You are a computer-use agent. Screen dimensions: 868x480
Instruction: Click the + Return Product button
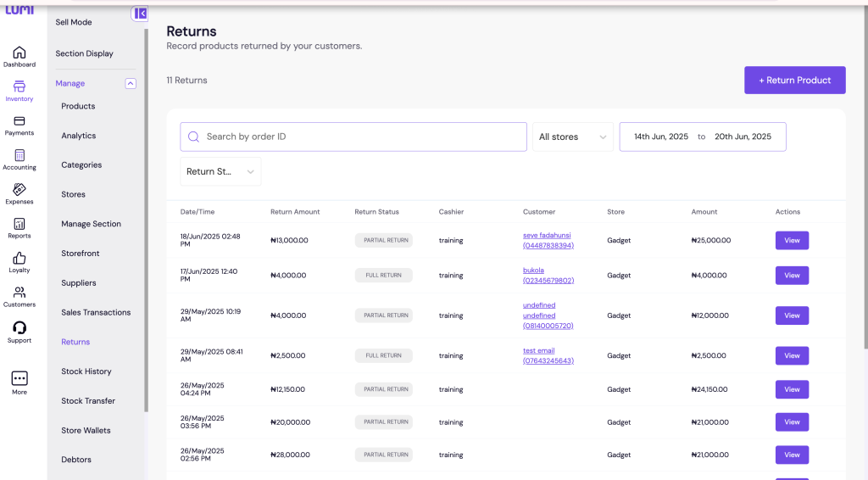[x=794, y=81]
